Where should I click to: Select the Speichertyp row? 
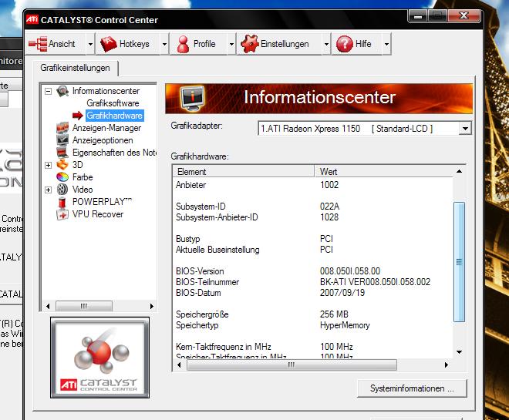coord(314,325)
